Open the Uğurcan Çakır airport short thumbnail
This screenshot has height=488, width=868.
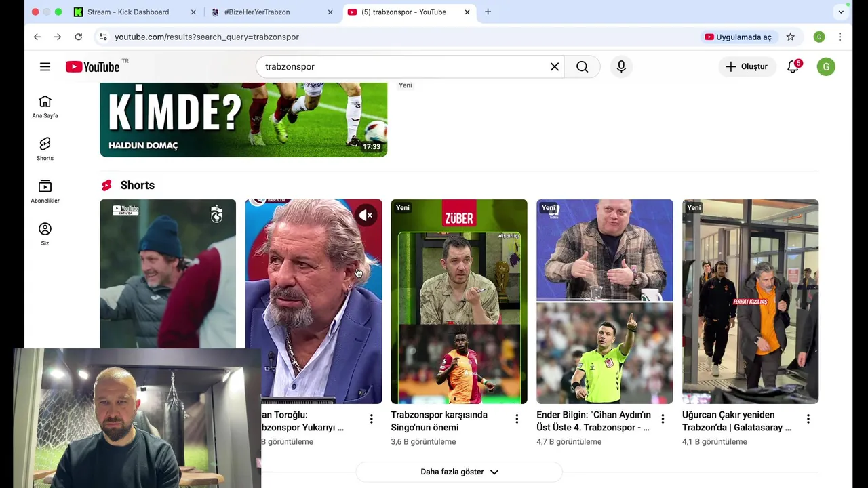point(751,301)
